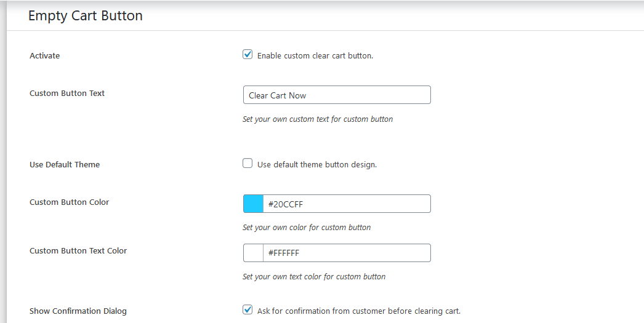Screen dimensions: 644x323
Task: Click the 'Set your own custom text' hint
Action: [318, 119]
